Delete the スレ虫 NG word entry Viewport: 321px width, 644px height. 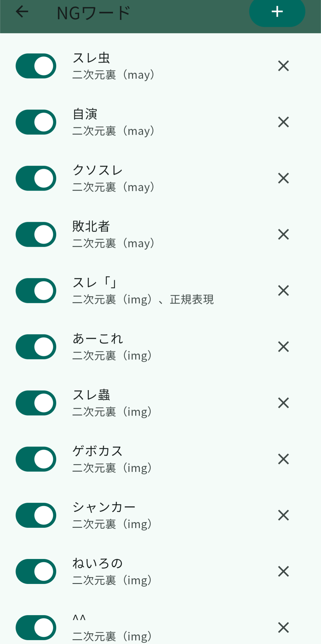click(x=283, y=66)
